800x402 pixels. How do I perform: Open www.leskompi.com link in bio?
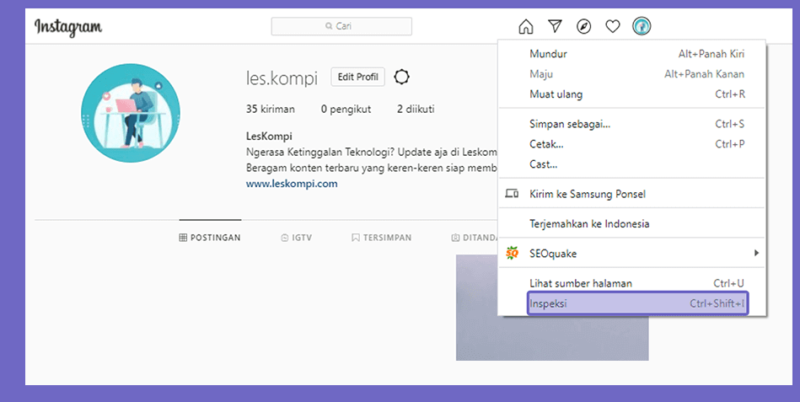tap(291, 184)
